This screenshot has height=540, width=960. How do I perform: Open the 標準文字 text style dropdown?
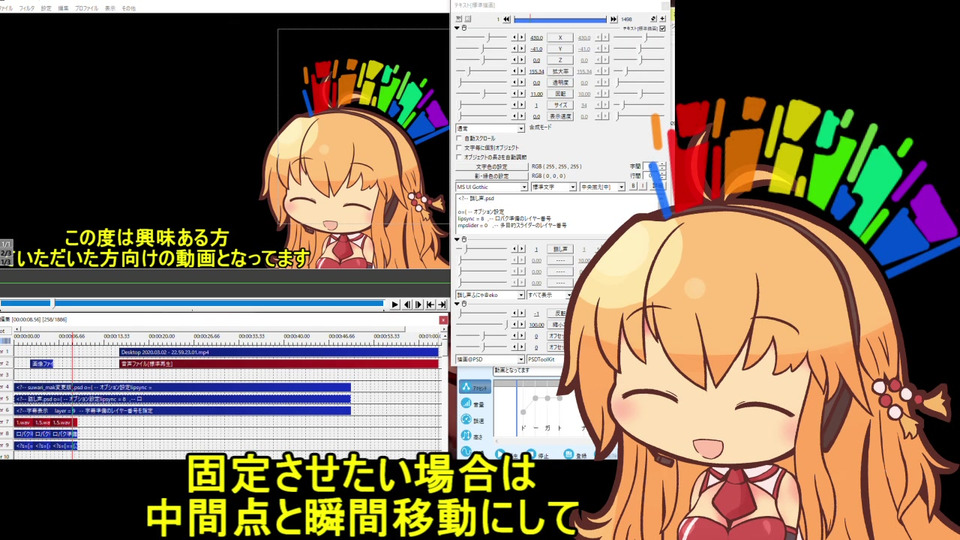(x=553, y=187)
